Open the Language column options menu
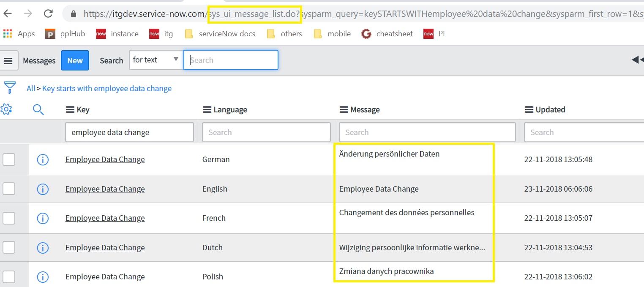Screen dimensions: 644x287 click(x=207, y=110)
